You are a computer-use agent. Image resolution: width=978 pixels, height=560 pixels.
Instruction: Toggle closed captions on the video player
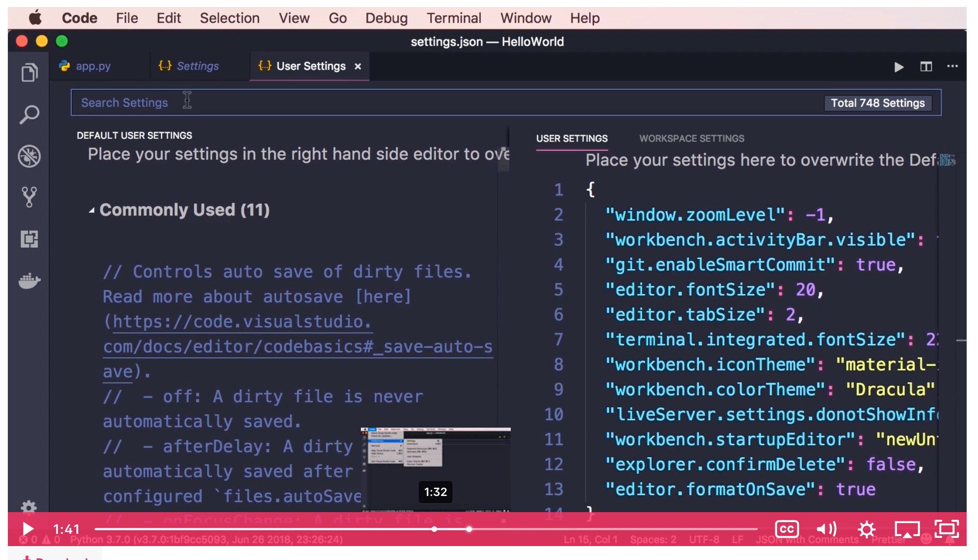(x=787, y=529)
